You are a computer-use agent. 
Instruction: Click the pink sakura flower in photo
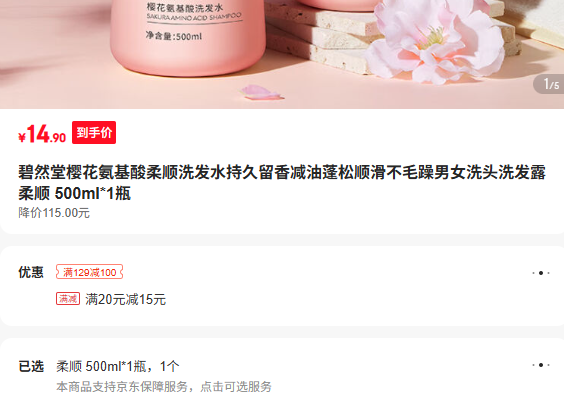pyautogui.click(x=435, y=41)
